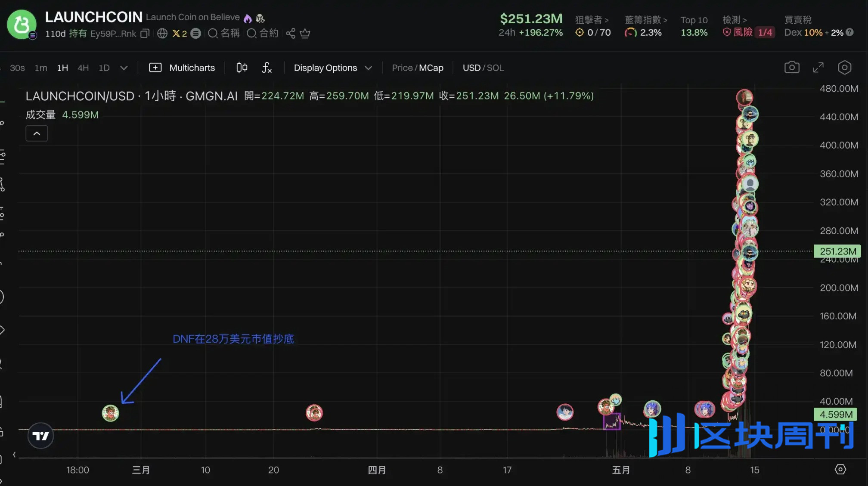
Task: Click the chart time axis settings icon
Action: tap(840, 469)
